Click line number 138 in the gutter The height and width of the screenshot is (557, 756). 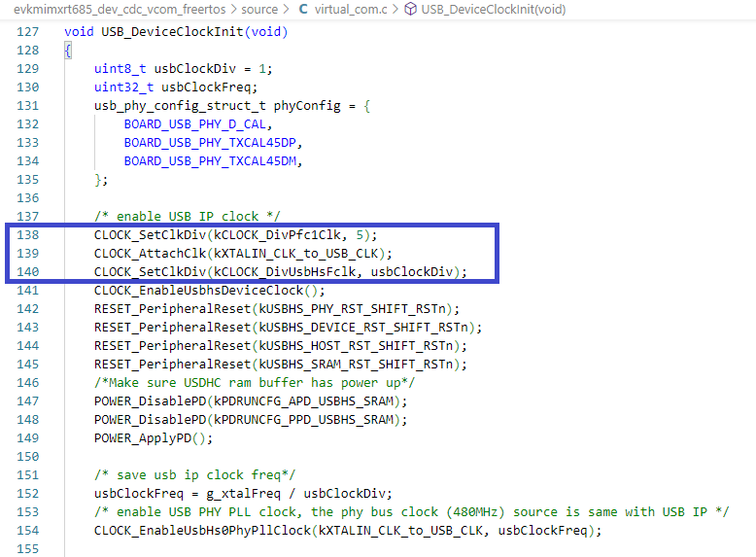click(x=28, y=235)
